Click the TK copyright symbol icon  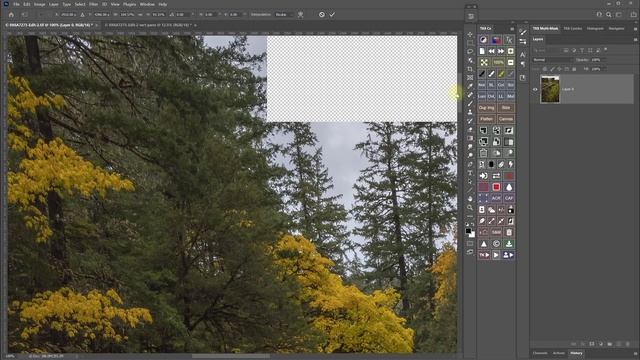[496, 244]
